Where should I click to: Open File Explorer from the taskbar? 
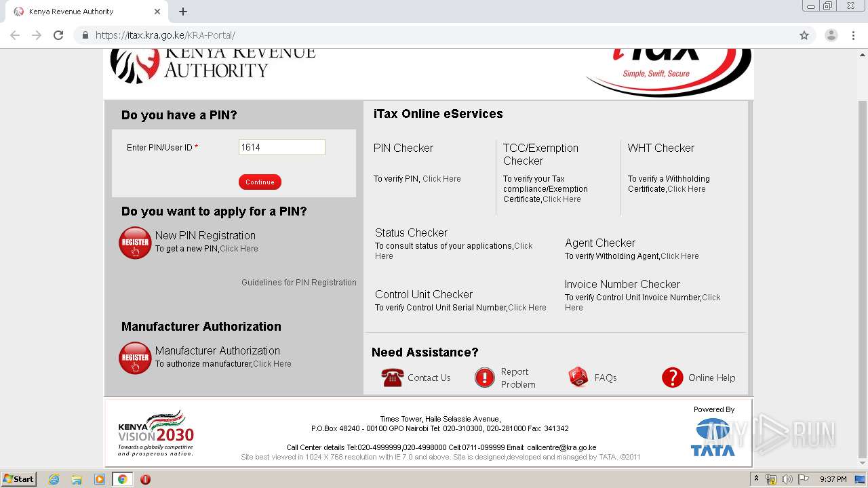point(77,479)
